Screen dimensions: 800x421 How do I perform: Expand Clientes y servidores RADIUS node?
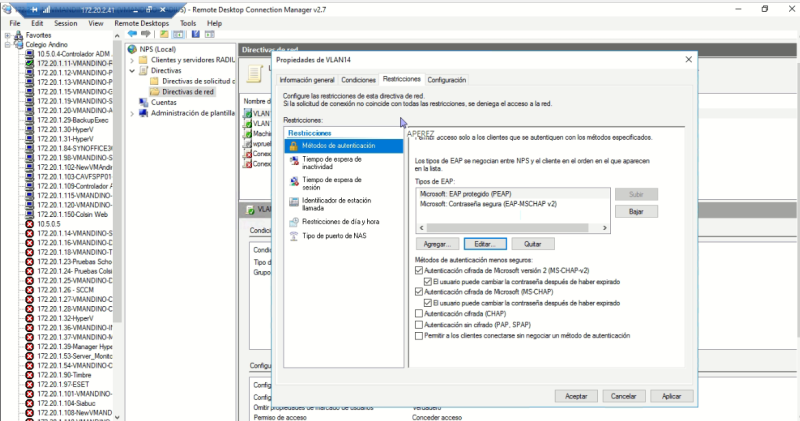coord(132,60)
